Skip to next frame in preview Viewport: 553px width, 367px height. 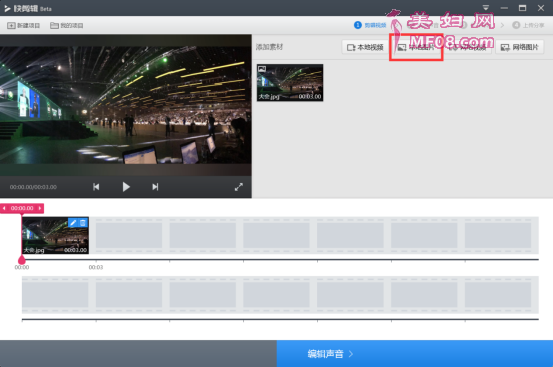(155, 187)
